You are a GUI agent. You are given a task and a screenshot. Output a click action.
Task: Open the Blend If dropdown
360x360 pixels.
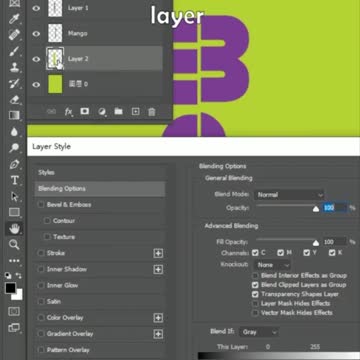(x=259, y=332)
